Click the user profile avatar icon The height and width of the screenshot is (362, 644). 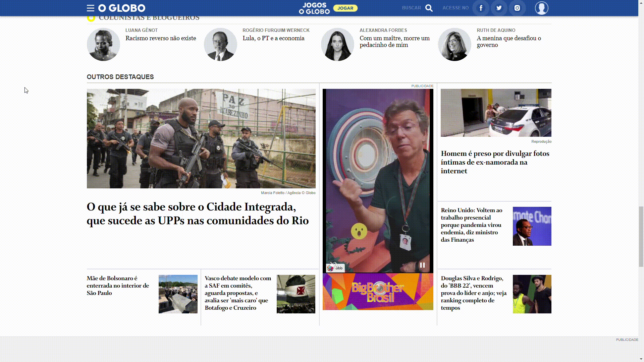pos(541,8)
